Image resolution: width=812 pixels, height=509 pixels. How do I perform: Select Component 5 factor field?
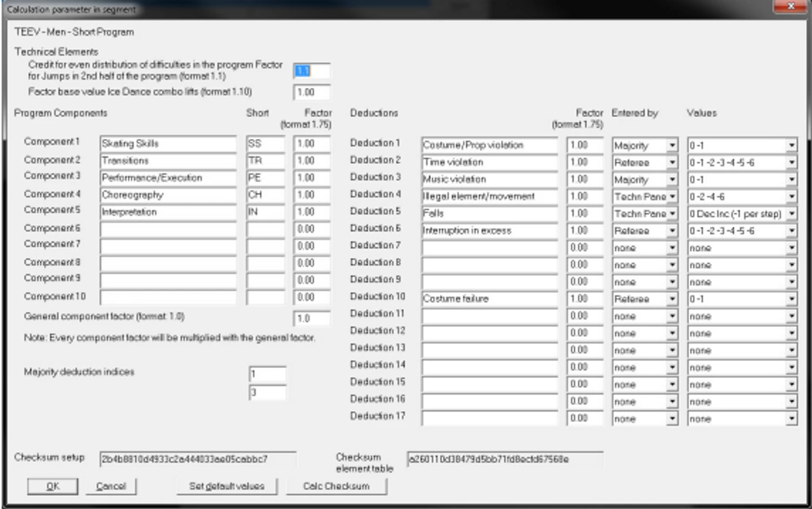[x=311, y=212]
